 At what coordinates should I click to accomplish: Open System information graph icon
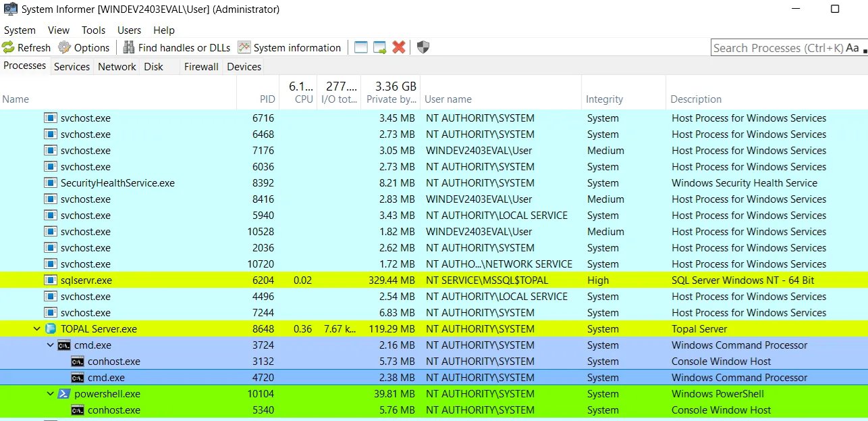[244, 47]
